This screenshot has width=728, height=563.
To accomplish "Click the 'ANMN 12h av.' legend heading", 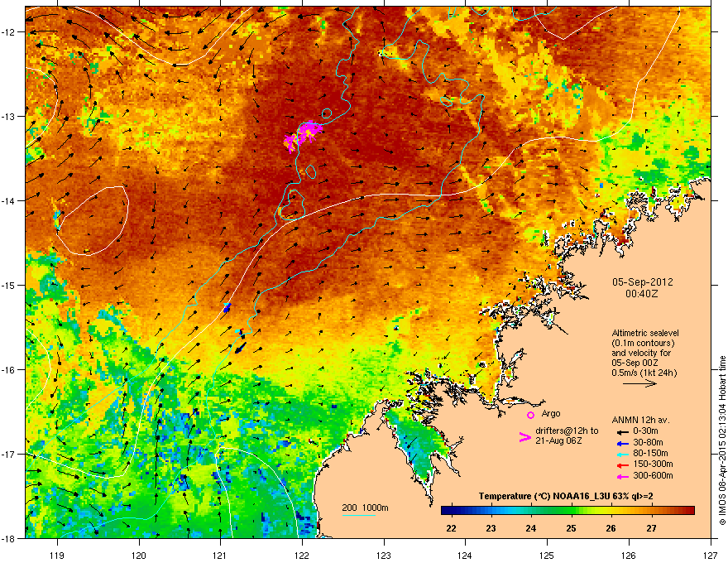I will tap(640, 420).
